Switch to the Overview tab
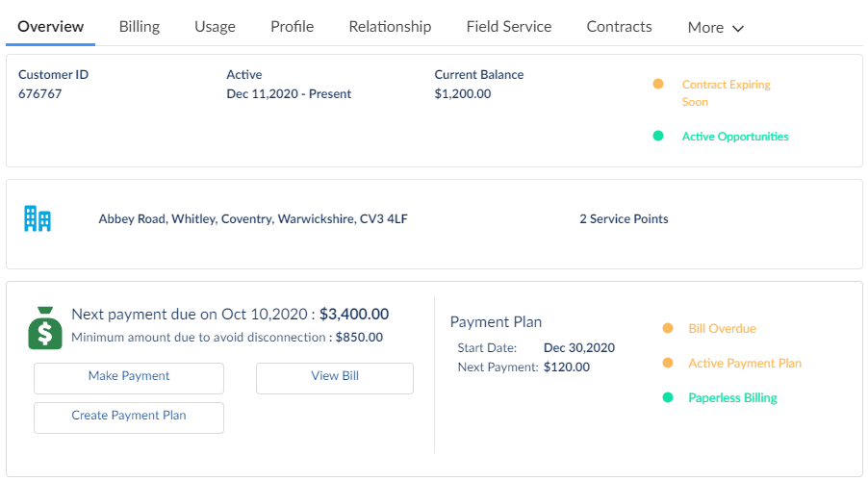The width and height of the screenshot is (868, 481). [x=50, y=27]
